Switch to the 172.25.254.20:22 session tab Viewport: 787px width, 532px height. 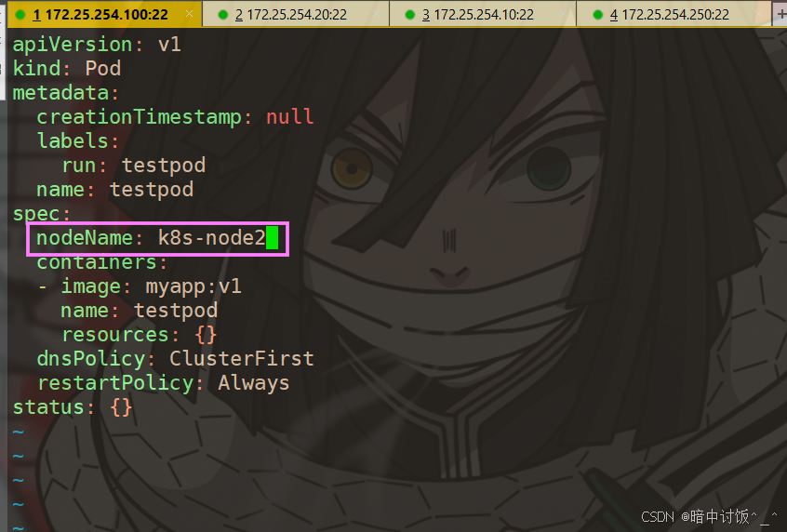tap(296, 14)
